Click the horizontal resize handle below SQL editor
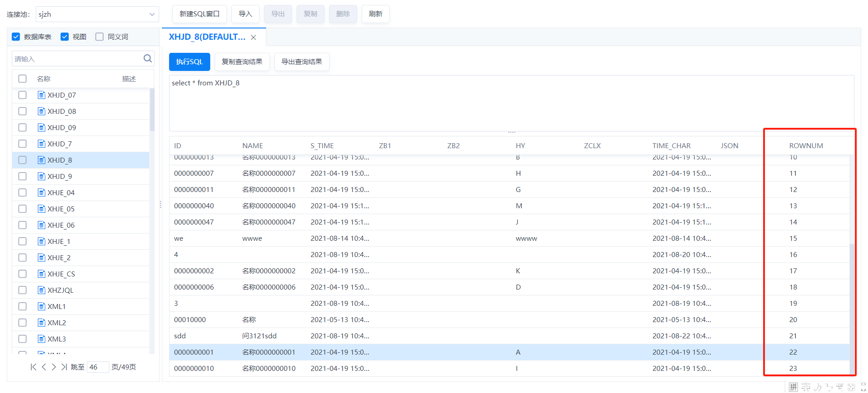This screenshot has height=393, width=868. click(x=511, y=132)
